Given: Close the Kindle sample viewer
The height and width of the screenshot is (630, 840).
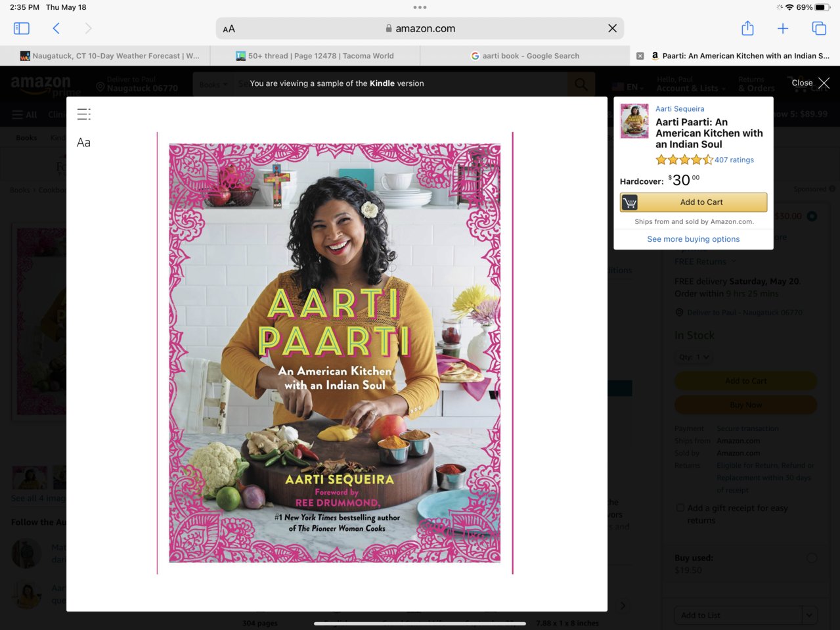Looking at the screenshot, I should pyautogui.click(x=810, y=83).
